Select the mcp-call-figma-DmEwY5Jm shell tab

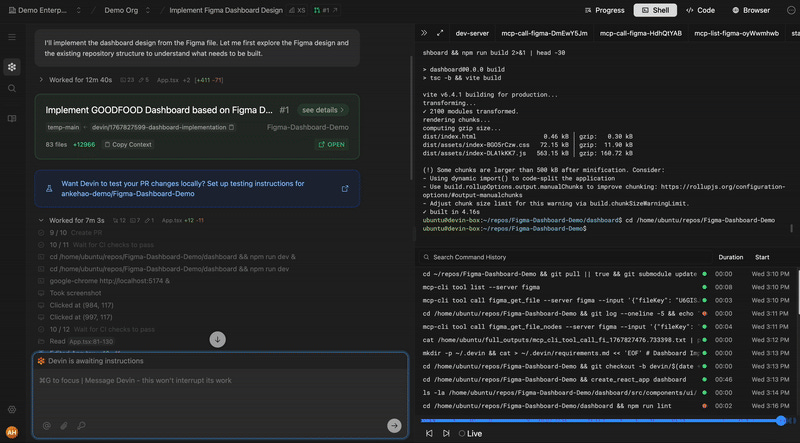click(544, 33)
